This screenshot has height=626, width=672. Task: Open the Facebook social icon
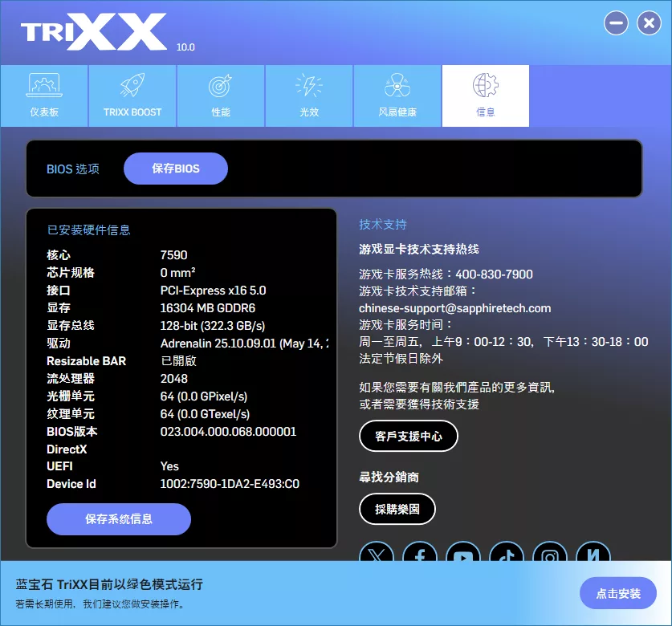click(420, 552)
